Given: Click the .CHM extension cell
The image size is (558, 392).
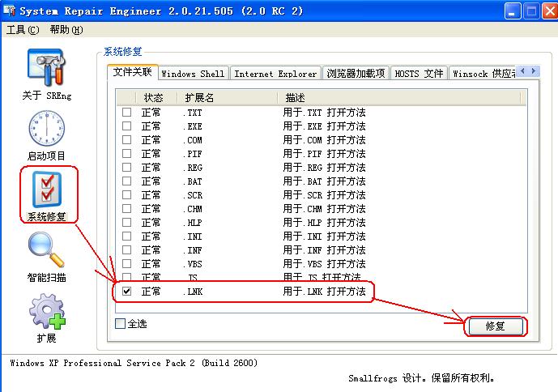Looking at the screenshot, I should click(193, 209).
